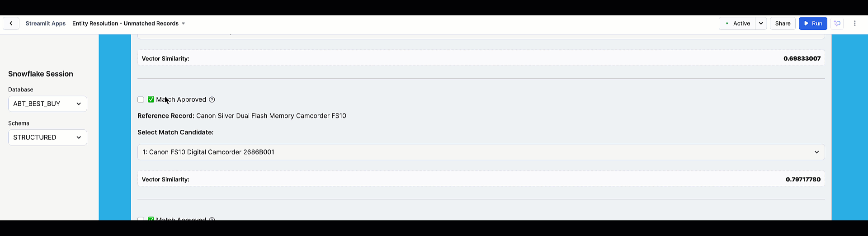Open the Schema dropdown STRUCTURED
This screenshot has height=236, width=868.
pos(47,137)
